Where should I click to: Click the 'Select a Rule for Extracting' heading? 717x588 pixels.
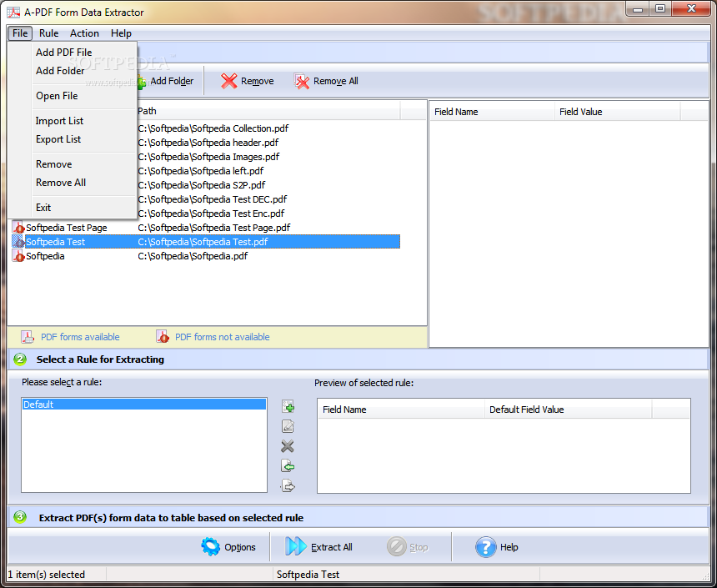(100, 359)
